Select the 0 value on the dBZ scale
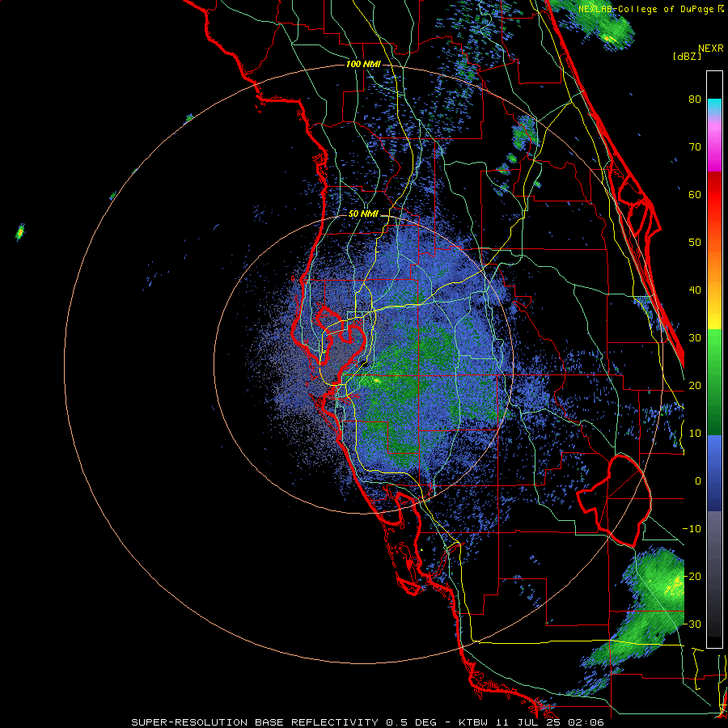 [x=698, y=481]
